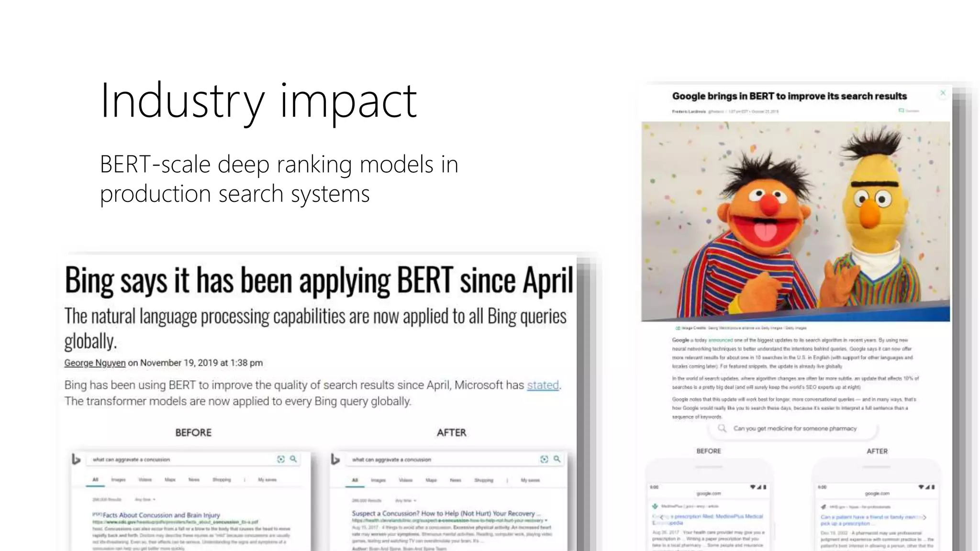Open the www.cdc.gov URL under the BEFORE result
This screenshot has width=980, height=551.
click(x=175, y=522)
